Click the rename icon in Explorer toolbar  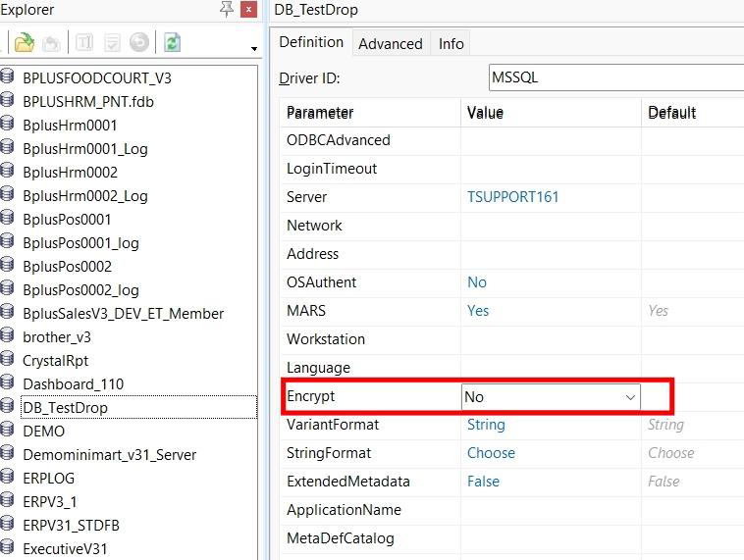(84, 42)
